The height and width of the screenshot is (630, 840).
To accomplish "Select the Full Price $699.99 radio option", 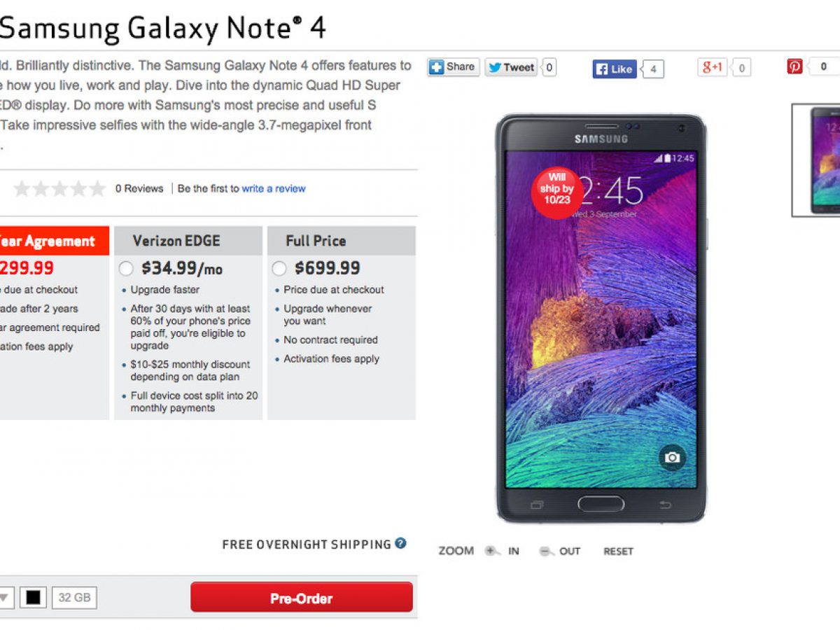I will (279, 268).
